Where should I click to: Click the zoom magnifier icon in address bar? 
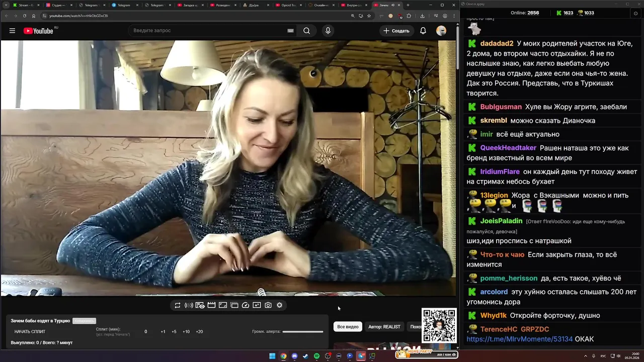coord(353,16)
